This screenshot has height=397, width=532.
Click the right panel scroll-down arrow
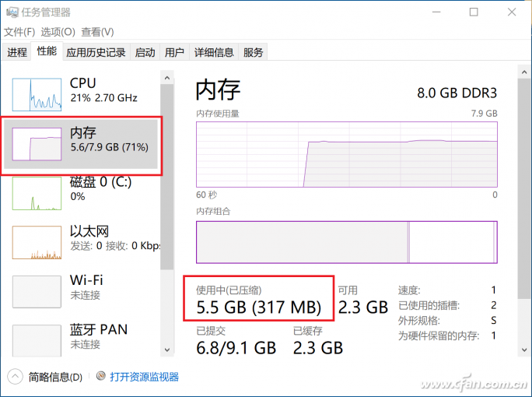[x=524, y=350]
